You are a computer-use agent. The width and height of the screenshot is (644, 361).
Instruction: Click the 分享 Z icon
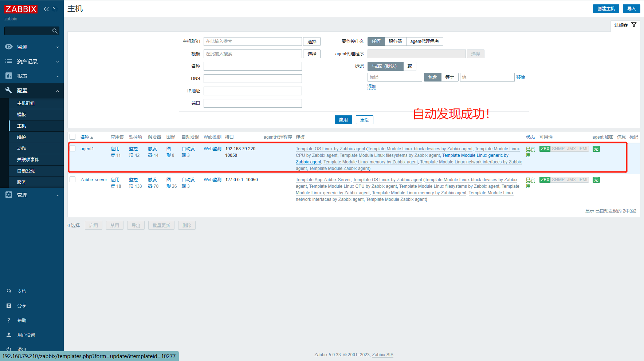click(x=9, y=306)
